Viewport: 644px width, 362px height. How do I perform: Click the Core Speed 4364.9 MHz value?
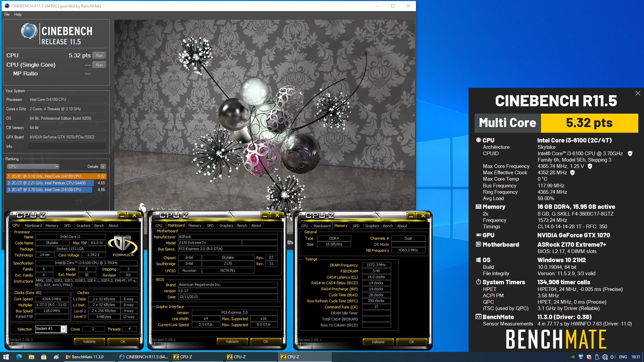click(52, 299)
